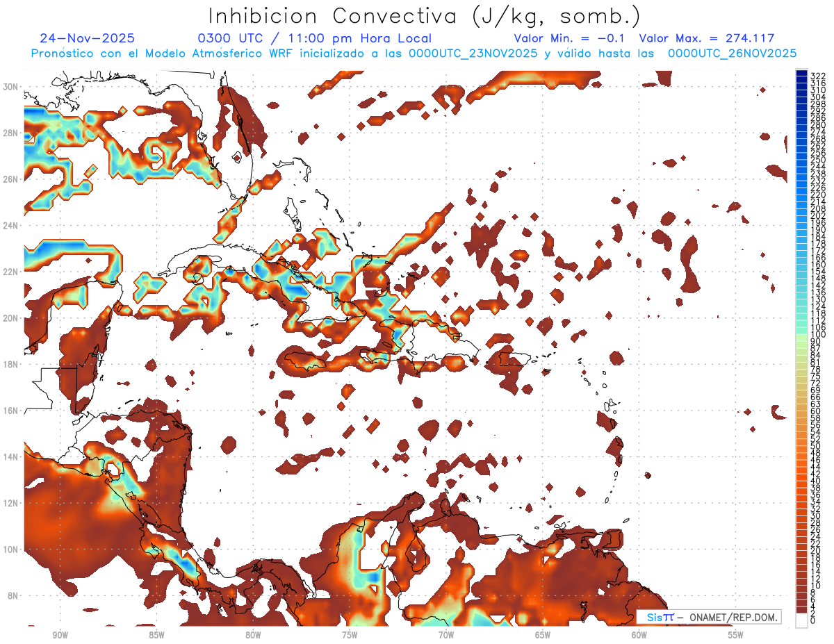The width and height of the screenshot is (834, 644).
Task: Click the date '24-Nov-2025'
Action: pyautogui.click(x=88, y=38)
